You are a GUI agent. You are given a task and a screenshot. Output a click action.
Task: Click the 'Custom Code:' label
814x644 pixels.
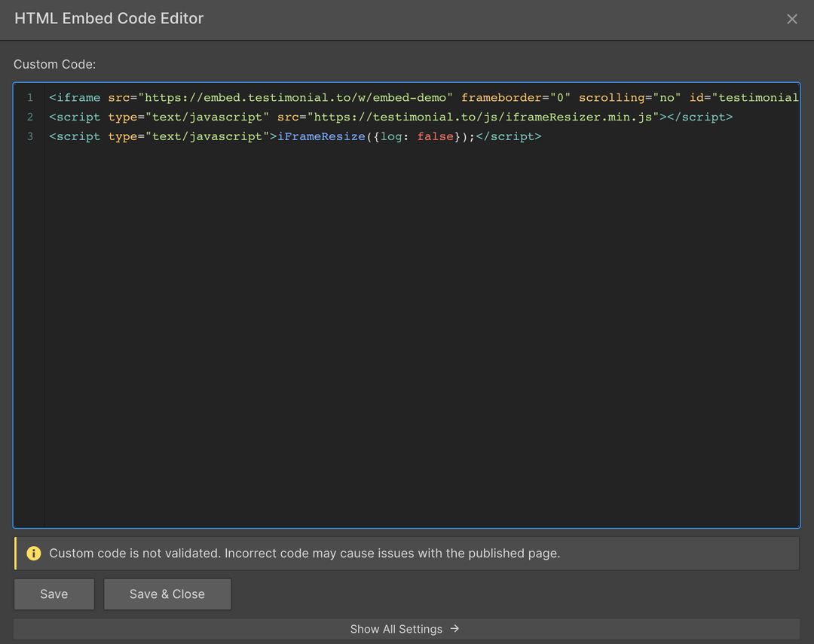(54, 64)
